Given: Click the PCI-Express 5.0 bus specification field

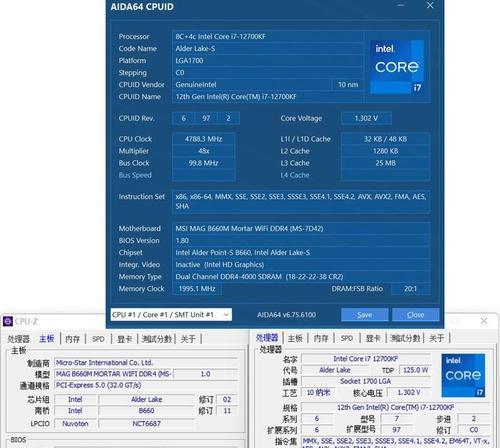Looking at the screenshot, I should point(146,385).
